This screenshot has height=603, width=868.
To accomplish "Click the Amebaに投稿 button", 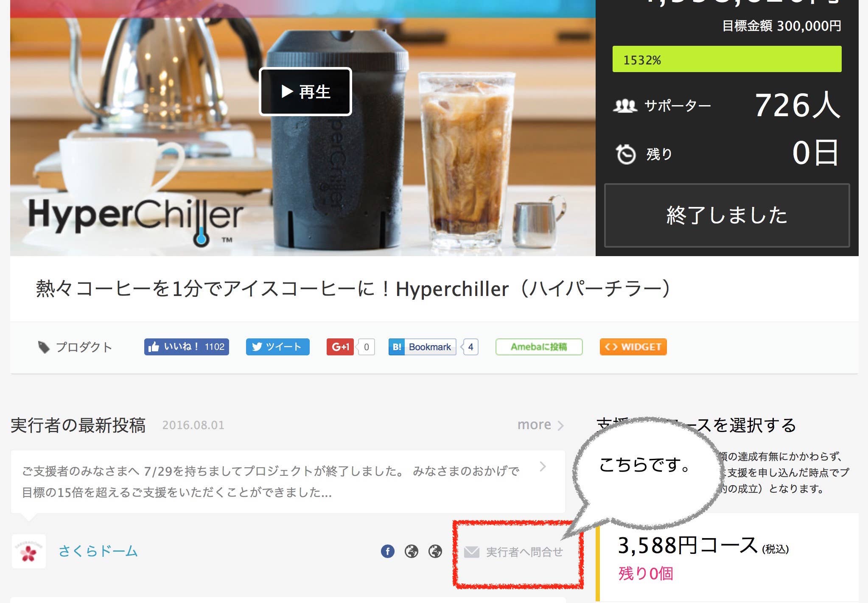I will pos(539,347).
